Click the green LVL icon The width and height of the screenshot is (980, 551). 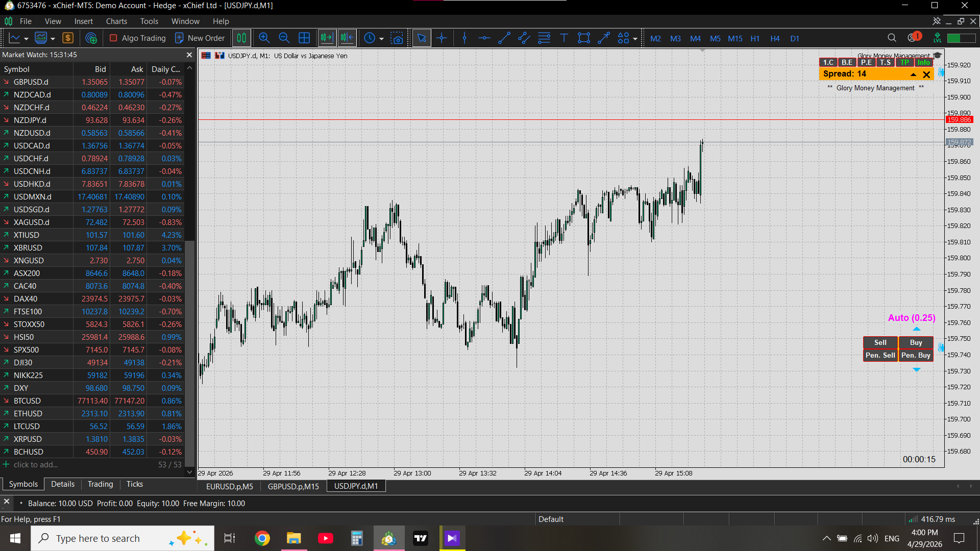click(937, 38)
